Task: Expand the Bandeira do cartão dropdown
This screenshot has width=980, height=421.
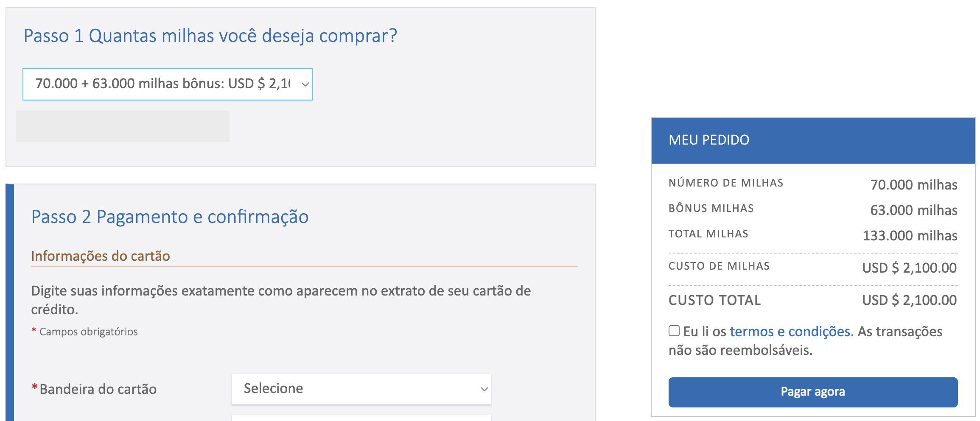Action: [361, 389]
